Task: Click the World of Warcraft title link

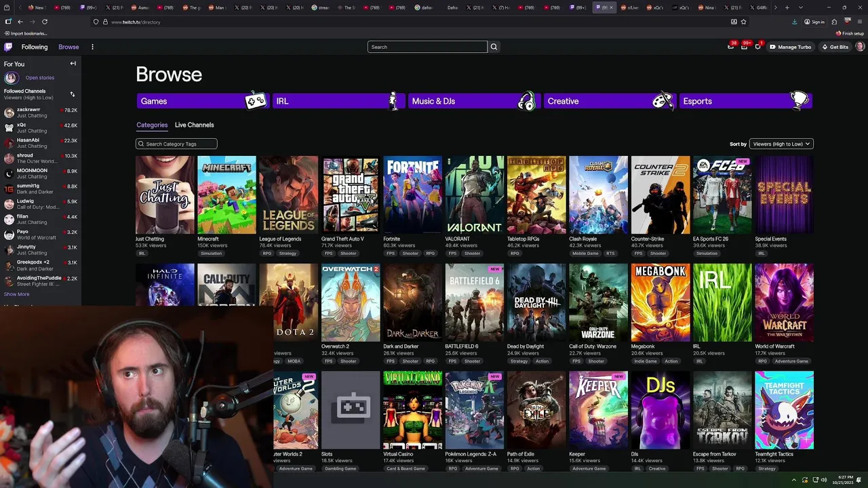Action: tap(774, 346)
